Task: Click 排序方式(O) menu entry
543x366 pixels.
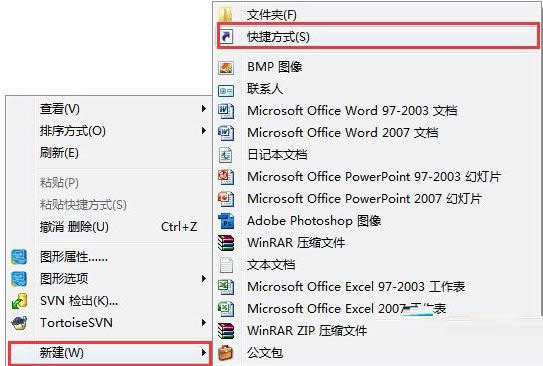Action: (73, 131)
